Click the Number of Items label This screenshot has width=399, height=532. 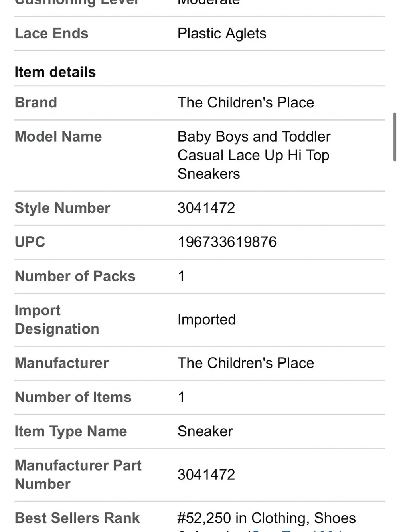(x=73, y=397)
